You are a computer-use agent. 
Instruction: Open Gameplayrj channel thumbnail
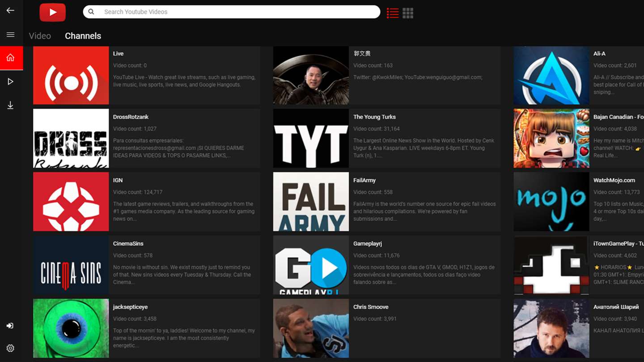[x=311, y=265]
